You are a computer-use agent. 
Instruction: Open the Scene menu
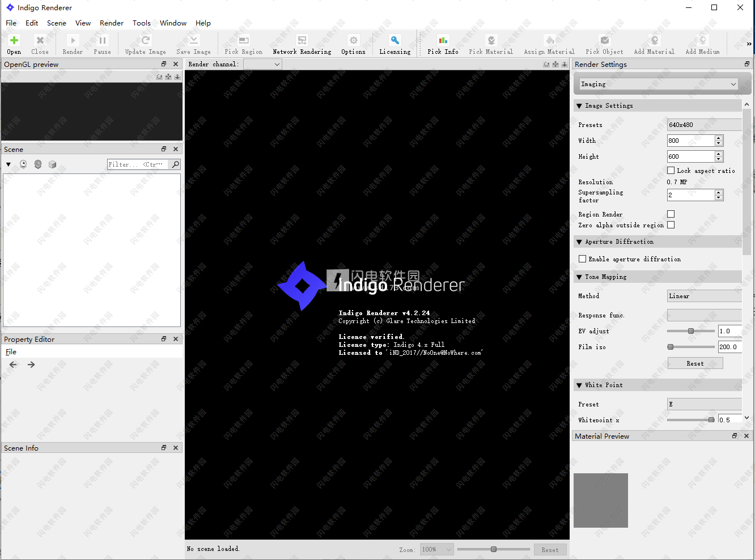point(57,23)
